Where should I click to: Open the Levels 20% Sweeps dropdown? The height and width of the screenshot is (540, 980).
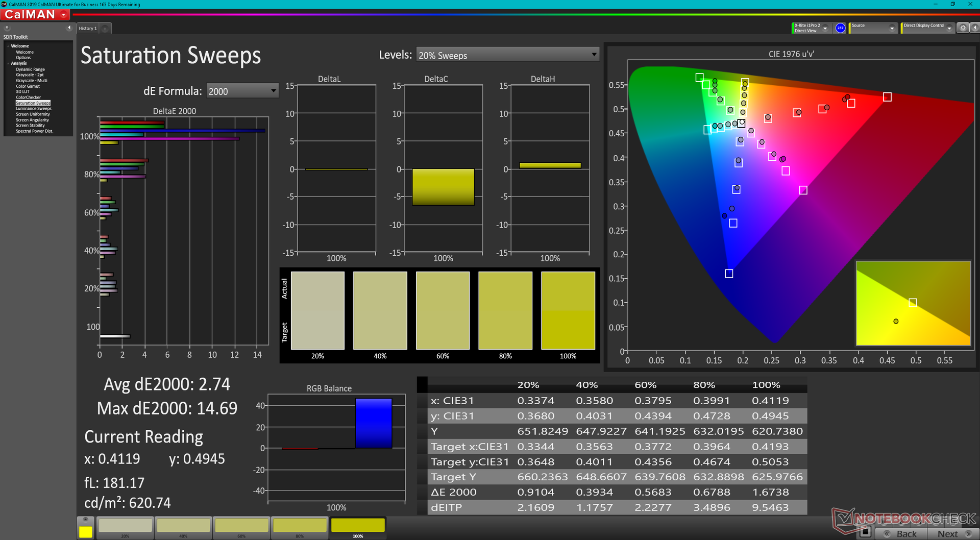pyautogui.click(x=508, y=55)
